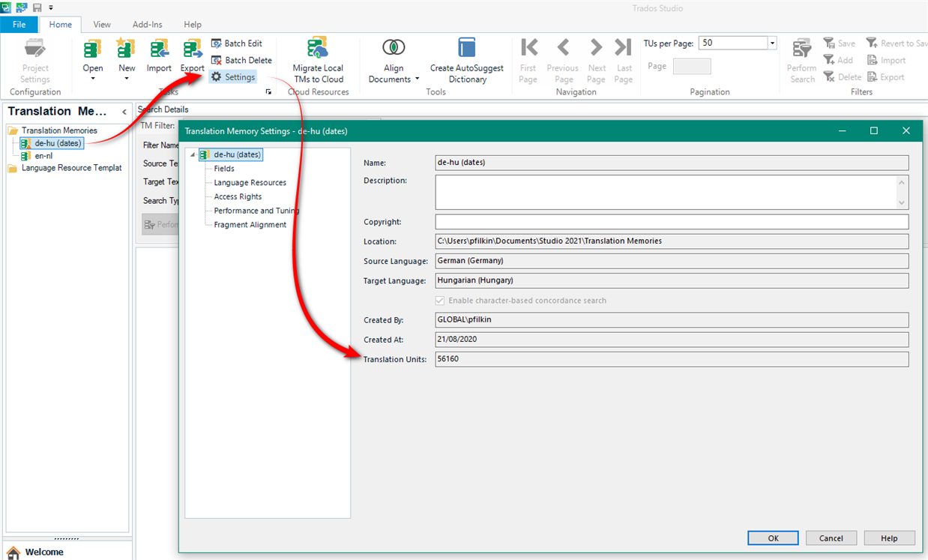The height and width of the screenshot is (560, 928).
Task: Click OK in Translation Memory Settings
Action: [773, 538]
